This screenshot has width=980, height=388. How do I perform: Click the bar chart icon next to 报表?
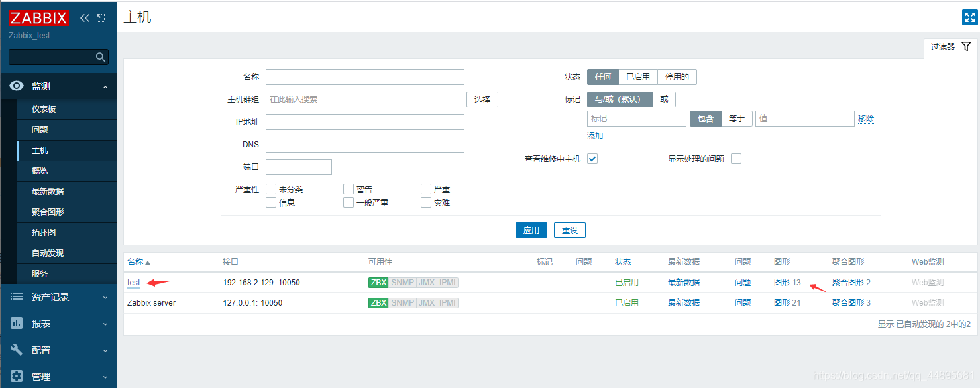pyautogui.click(x=17, y=324)
